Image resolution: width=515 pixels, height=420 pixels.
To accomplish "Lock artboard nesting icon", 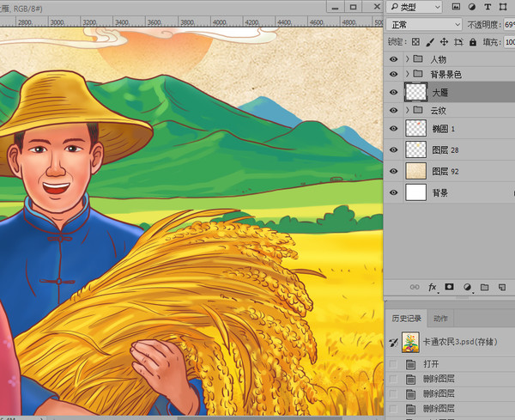I will (x=458, y=42).
